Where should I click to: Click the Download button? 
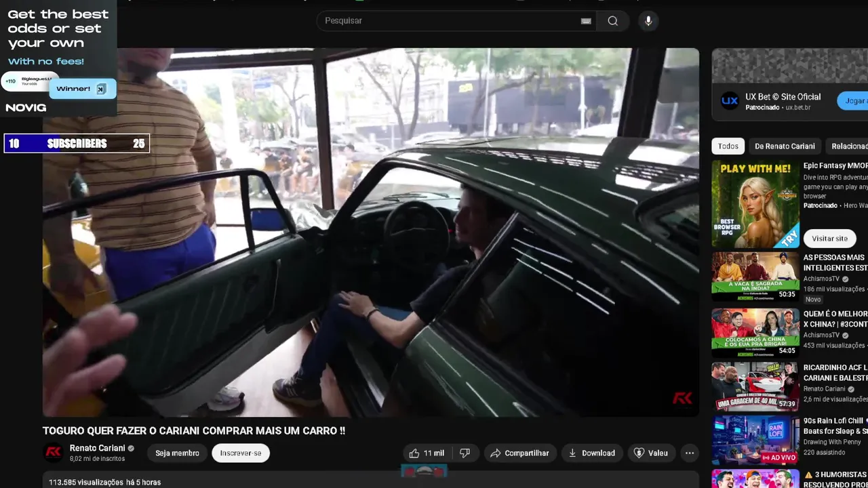pos(592,453)
